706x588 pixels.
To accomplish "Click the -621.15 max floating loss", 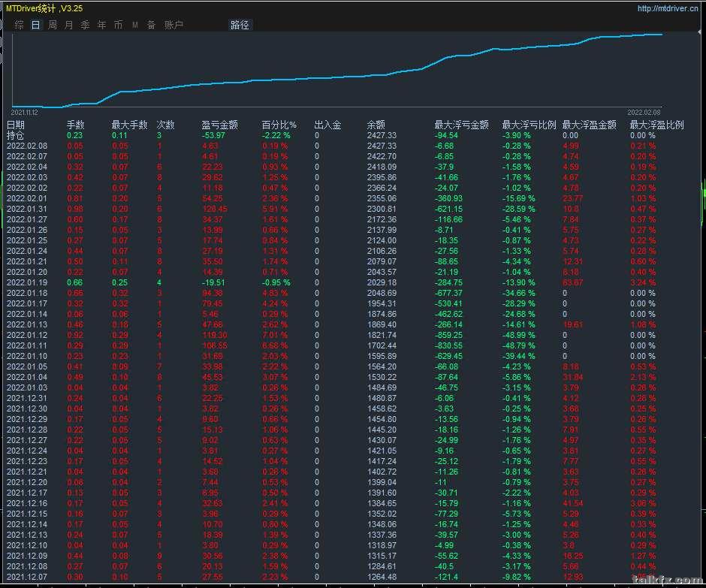I will pyautogui.click(x=448, y=209).
